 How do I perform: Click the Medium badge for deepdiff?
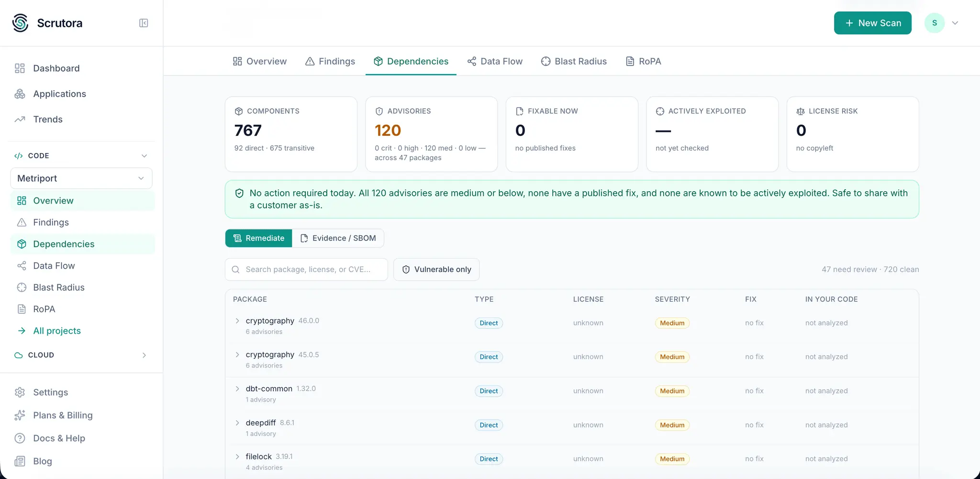672,425
